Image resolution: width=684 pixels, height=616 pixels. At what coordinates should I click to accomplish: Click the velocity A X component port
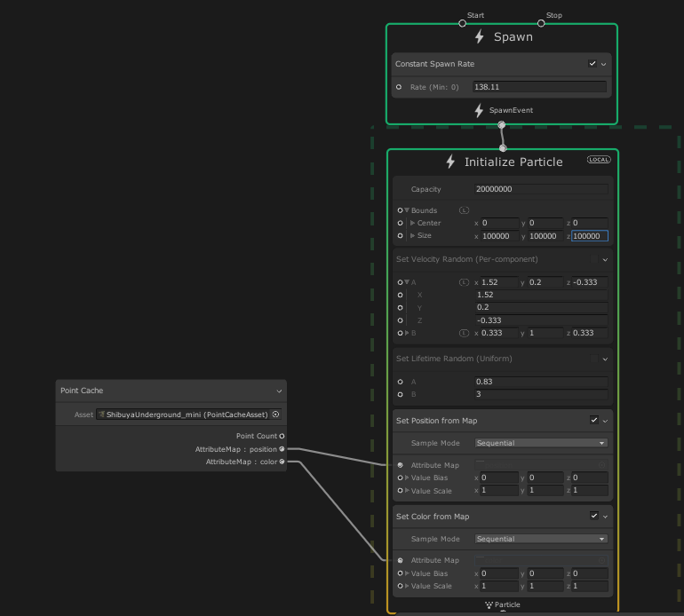click(x=400, y=296)
